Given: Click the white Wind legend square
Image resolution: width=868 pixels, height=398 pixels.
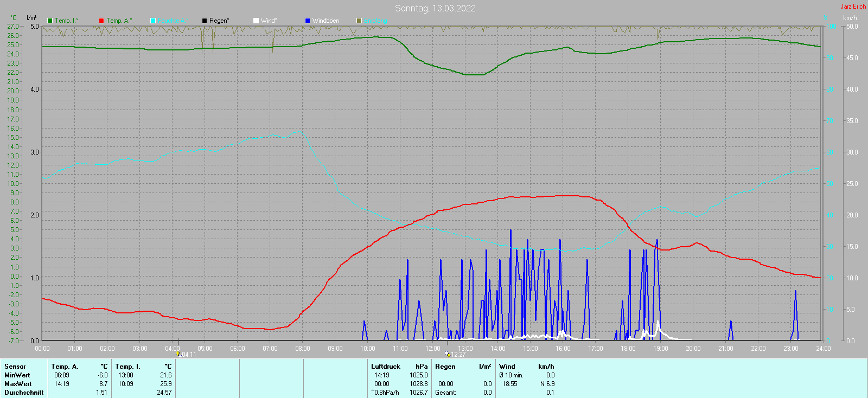Looking at the screenshot, I should [x=256, y=21].
